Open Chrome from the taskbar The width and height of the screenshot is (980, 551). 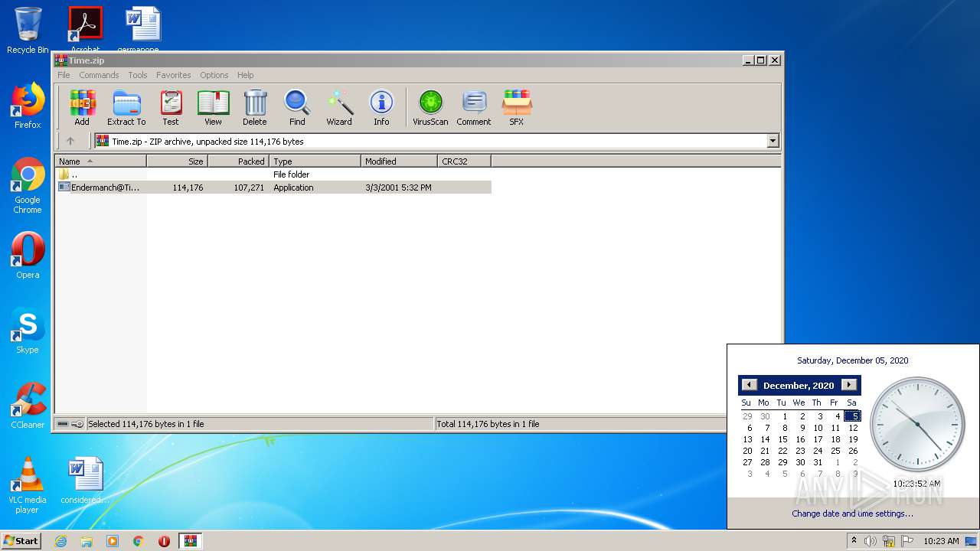pos(139,541)
